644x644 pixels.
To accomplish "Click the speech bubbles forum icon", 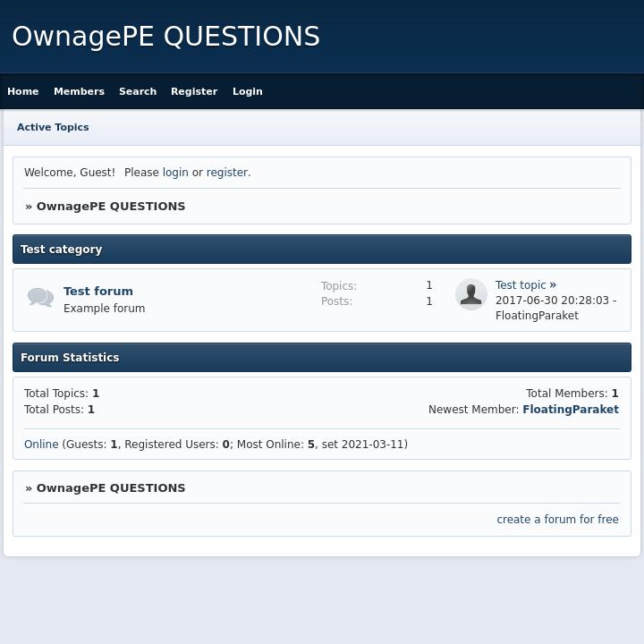I will click(40, 298).
